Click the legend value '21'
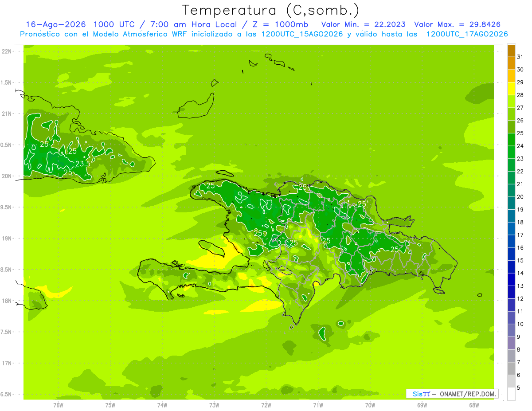Image resolution: width=532 pixels, height=411 pixels. pyautogui.click(x=520, y=184)
